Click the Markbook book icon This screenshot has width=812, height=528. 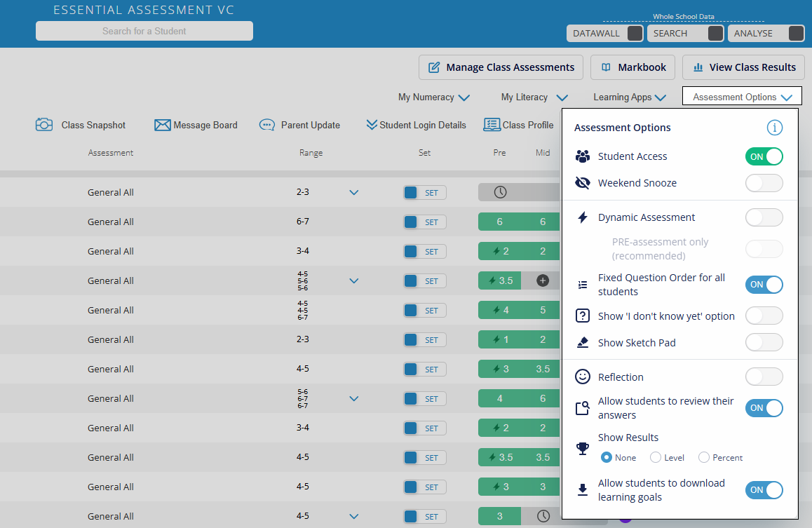click(x=606, y=67)
